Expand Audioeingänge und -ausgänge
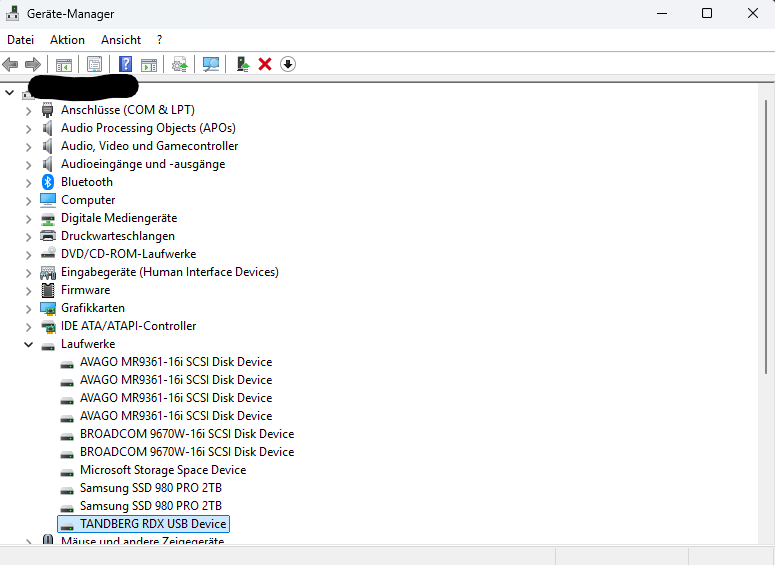The width and height of the screenshot is (775, 565). pos(28,165)
